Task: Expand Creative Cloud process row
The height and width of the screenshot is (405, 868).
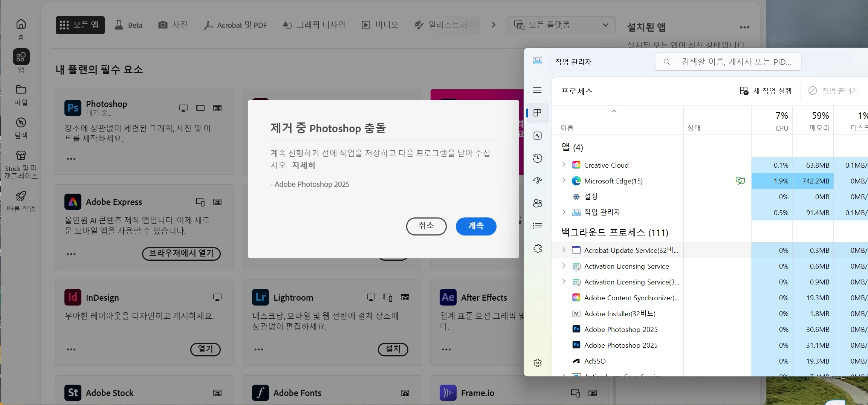Action: click(564, 165)
